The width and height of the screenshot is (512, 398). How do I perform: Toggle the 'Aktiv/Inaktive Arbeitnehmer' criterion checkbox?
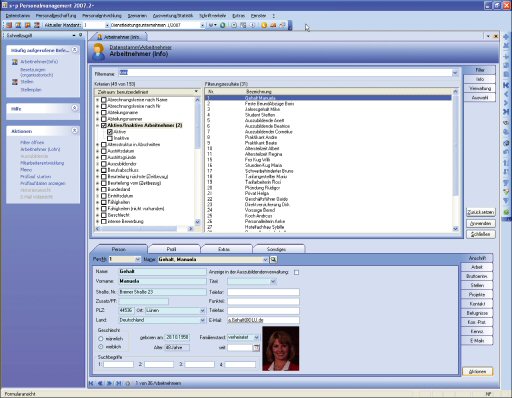(104, 125)
